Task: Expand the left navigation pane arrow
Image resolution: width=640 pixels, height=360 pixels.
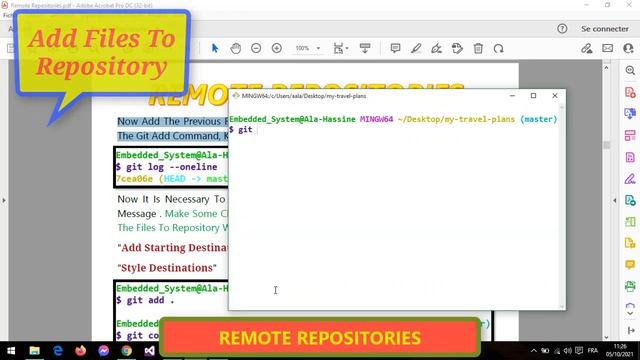Action: point(4,200)
